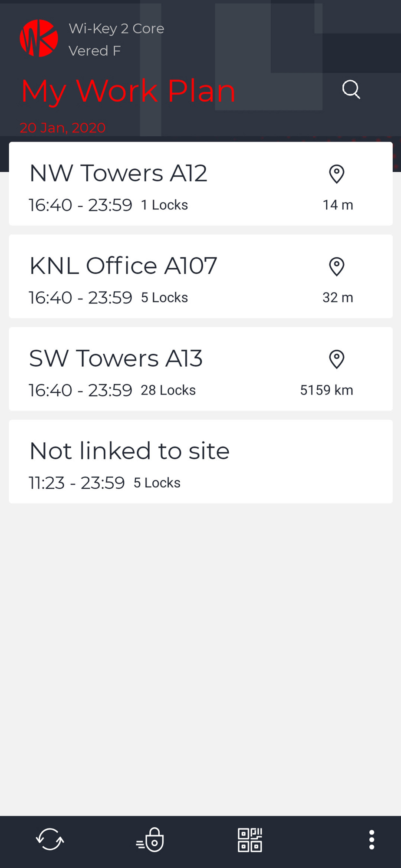Tap the 5159 km distance label

click(x=326, y=390)
